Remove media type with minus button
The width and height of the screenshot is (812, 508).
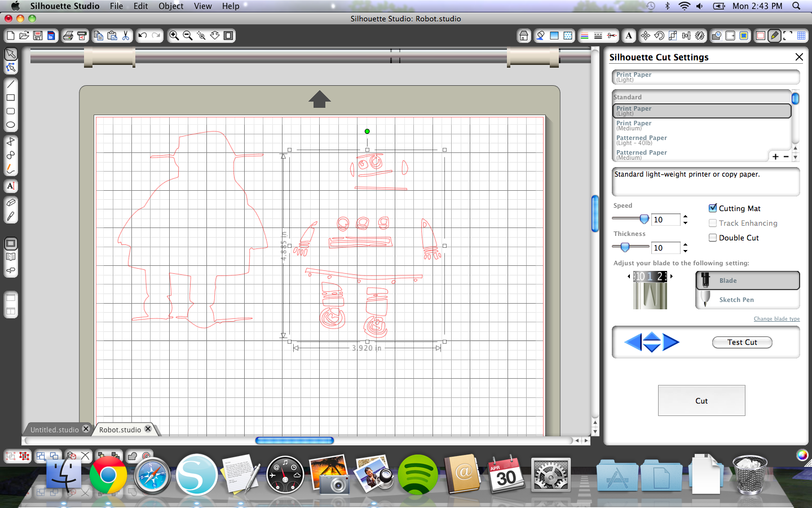786,156
